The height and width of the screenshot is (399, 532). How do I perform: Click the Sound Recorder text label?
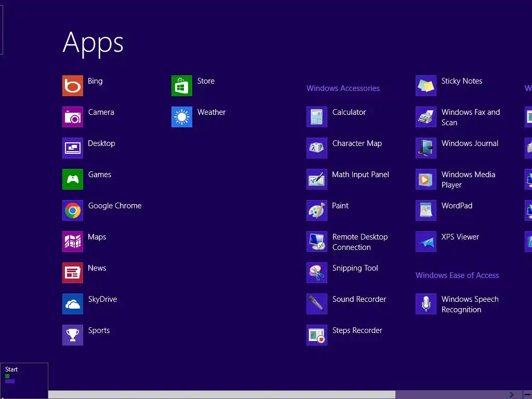coord(359,299)
